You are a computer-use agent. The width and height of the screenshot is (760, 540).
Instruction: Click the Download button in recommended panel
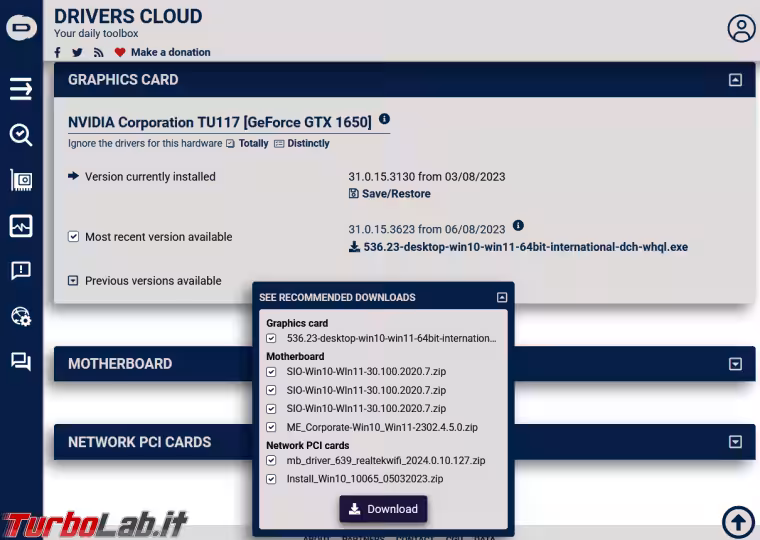point(383,509)
